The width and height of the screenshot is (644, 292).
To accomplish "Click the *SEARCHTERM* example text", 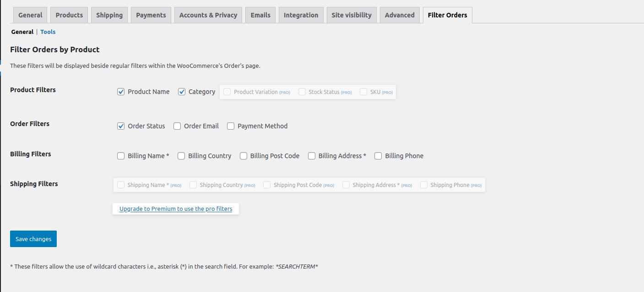I will coord(297,266).
